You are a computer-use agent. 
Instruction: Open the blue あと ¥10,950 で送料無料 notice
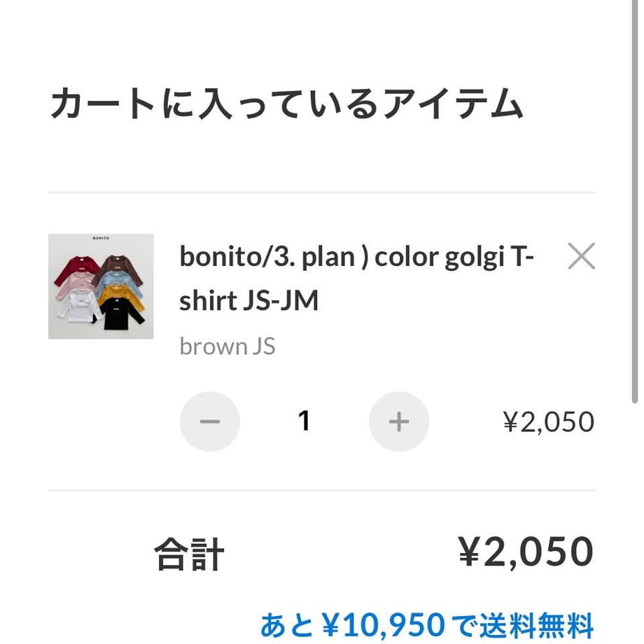click(x=427, y=625)
